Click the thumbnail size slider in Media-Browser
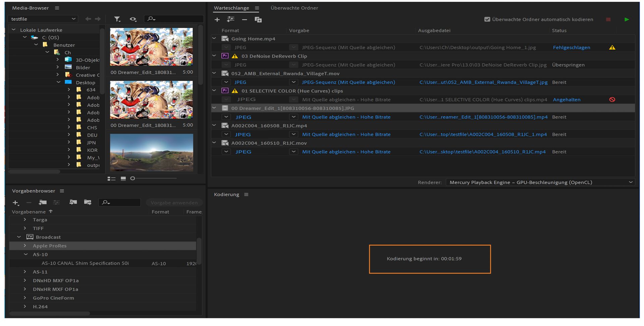The image size is (644, 326). 133,179
